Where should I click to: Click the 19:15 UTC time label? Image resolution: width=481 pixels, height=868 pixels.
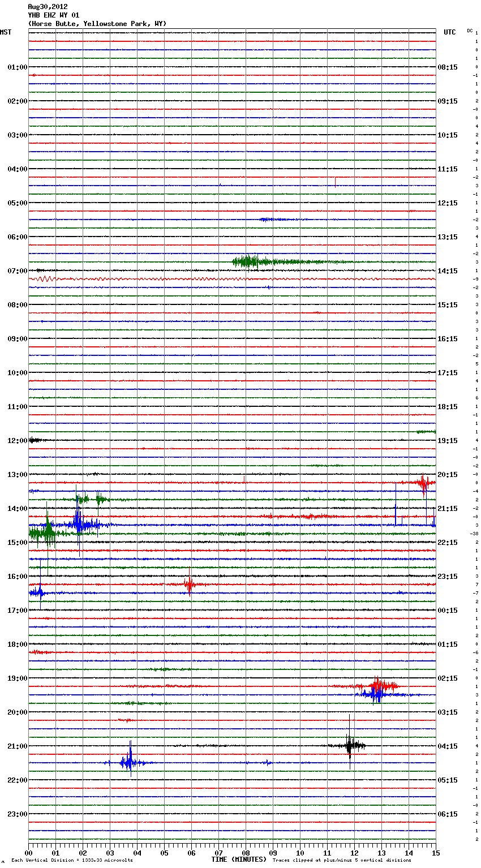(448, 441)
